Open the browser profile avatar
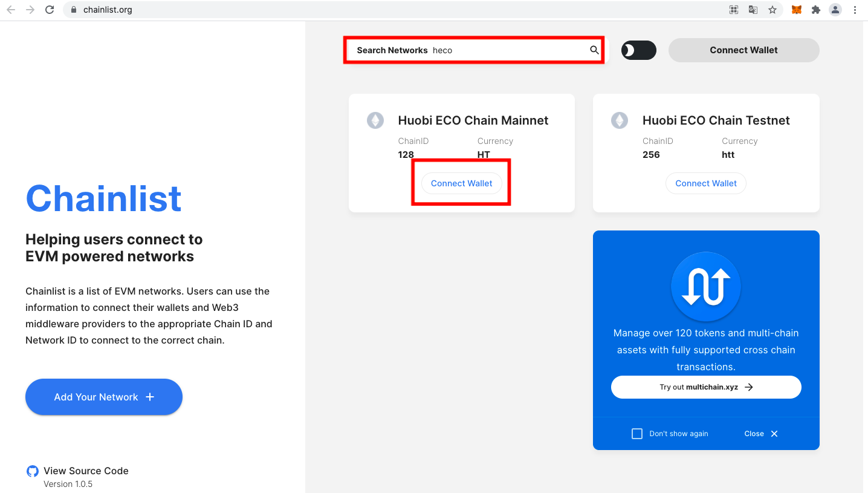 pos(835,10)
